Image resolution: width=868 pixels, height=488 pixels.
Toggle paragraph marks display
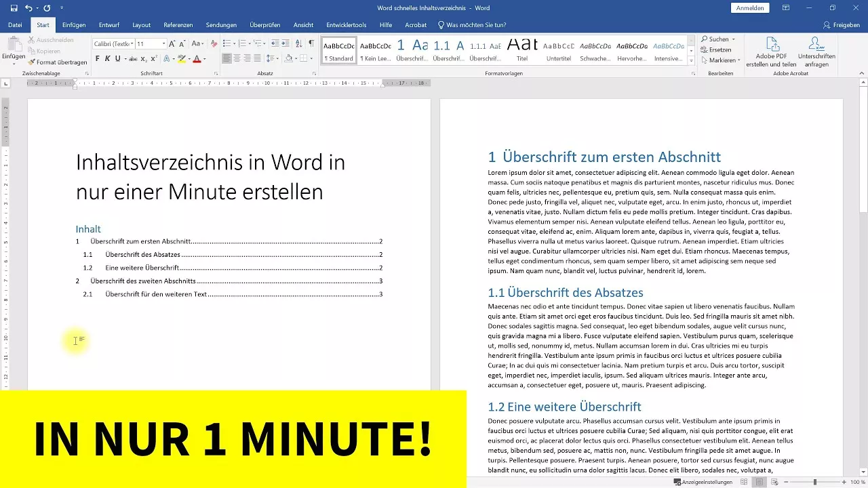coord(311,43)
